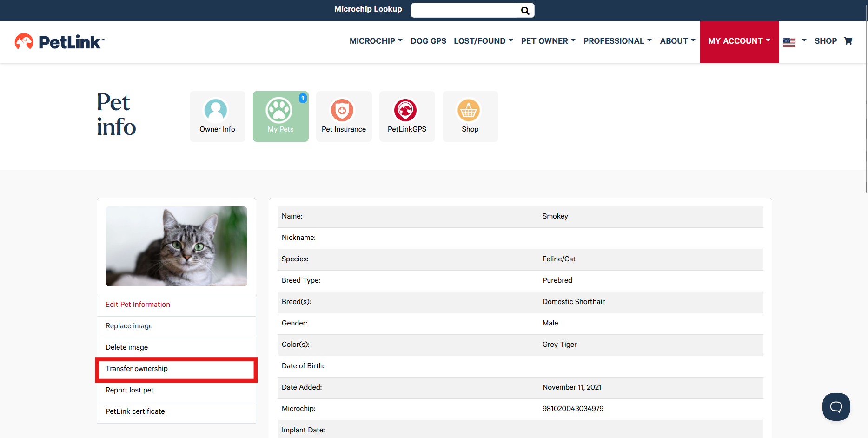This screenshot has width=868, height=438.
Task: Click the cat photo thumbnail
Action: pos(176,246)
